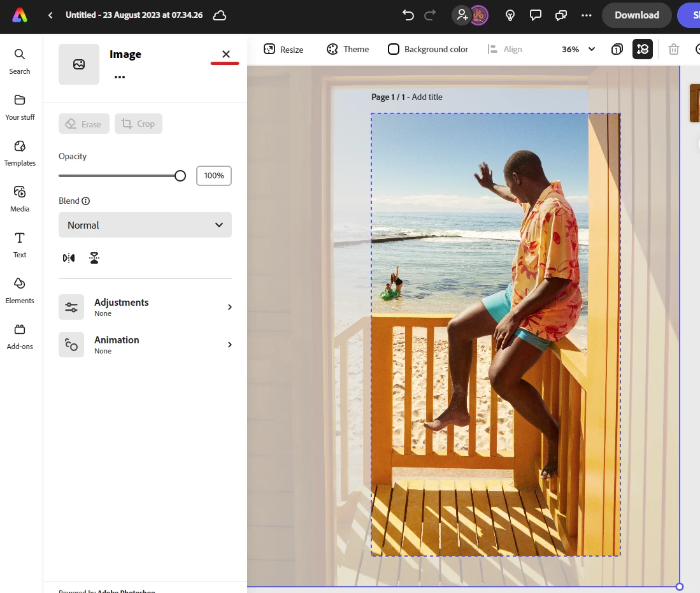Undo the last action
Screen dimensions: 700x593
[408, 15]
